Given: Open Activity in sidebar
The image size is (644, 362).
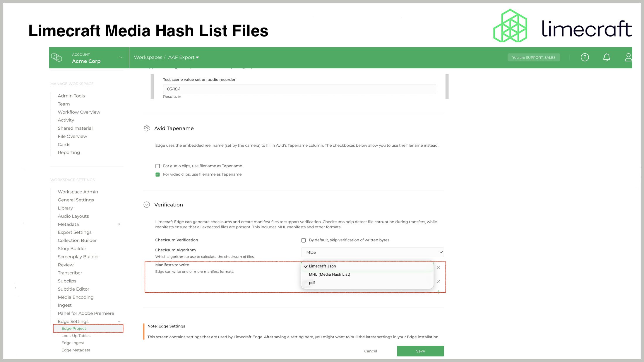Looking at the screenshot, I should [66, 120].
